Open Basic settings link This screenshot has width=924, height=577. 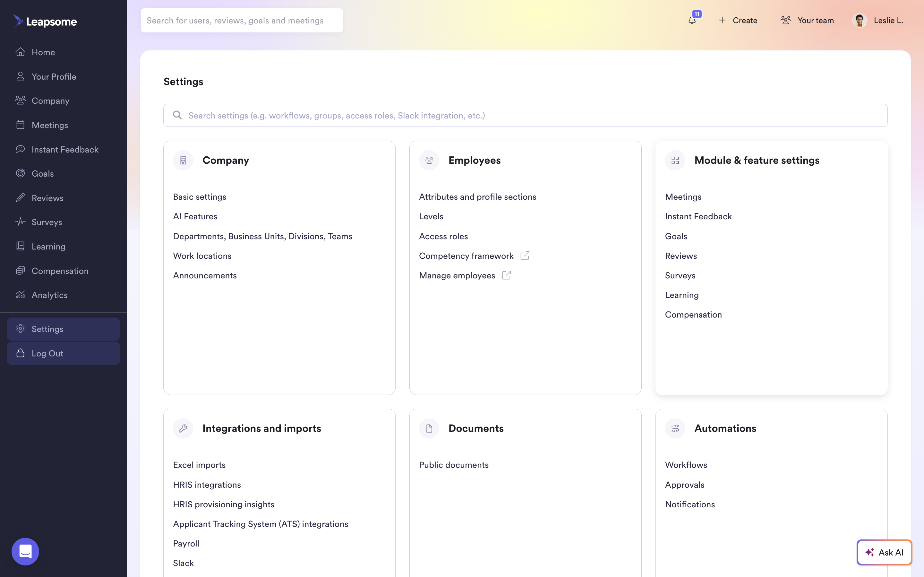[x=200, y=197]
